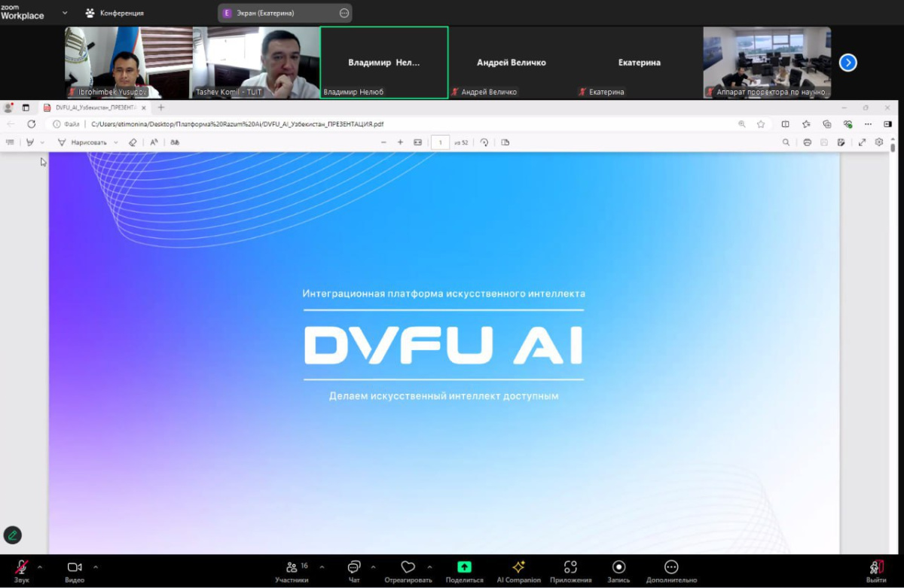View site info via Файл icon
The width and height of the screenshot is (904, 588).
[67, 124]
